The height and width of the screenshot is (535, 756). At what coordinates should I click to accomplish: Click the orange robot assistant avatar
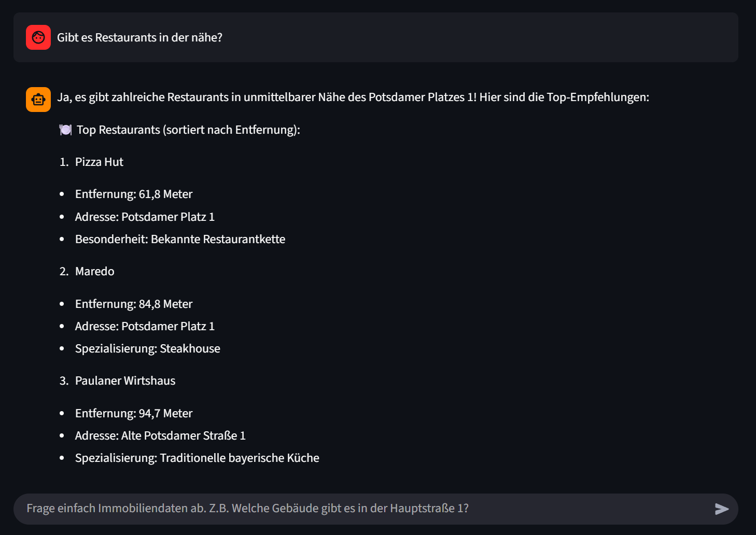tap(38, 100)
